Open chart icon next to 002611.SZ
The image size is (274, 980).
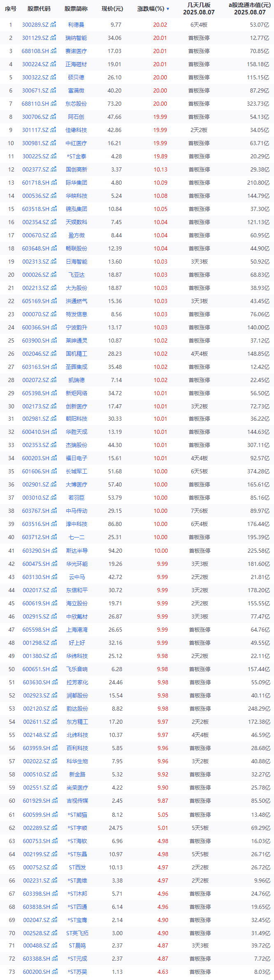click(x=54, y=722)
